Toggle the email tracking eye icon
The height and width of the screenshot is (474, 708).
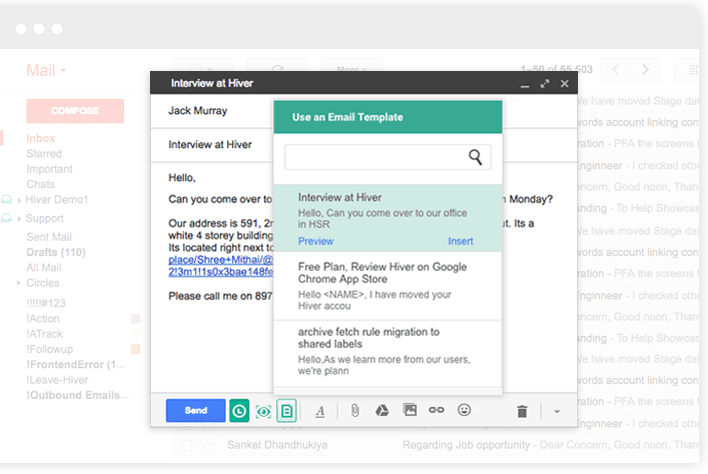pos(263,411)
